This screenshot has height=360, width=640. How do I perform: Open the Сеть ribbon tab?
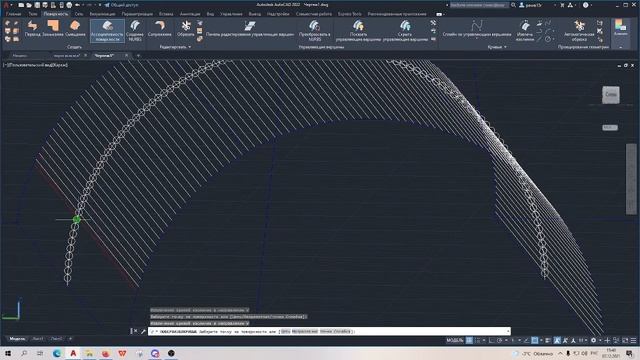(79, 14)
